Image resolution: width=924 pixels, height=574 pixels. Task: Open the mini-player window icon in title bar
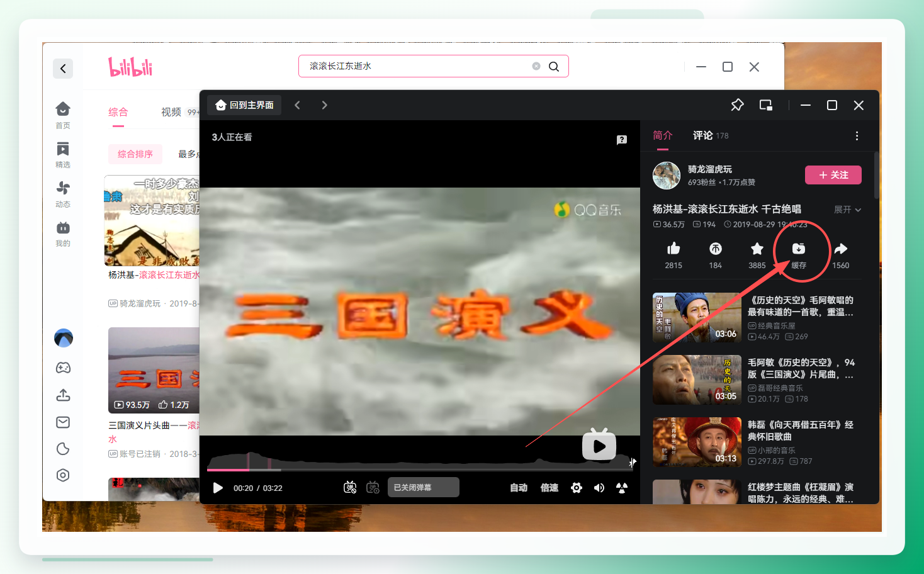[x=766, y=105]
